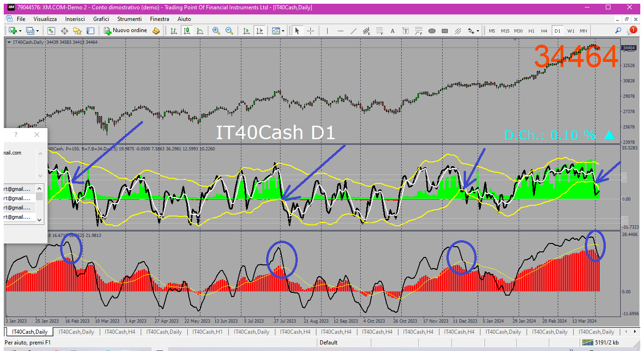Switch to H4 timeframe
This screenshot has width=644, height=351.
tap(544, 31)
